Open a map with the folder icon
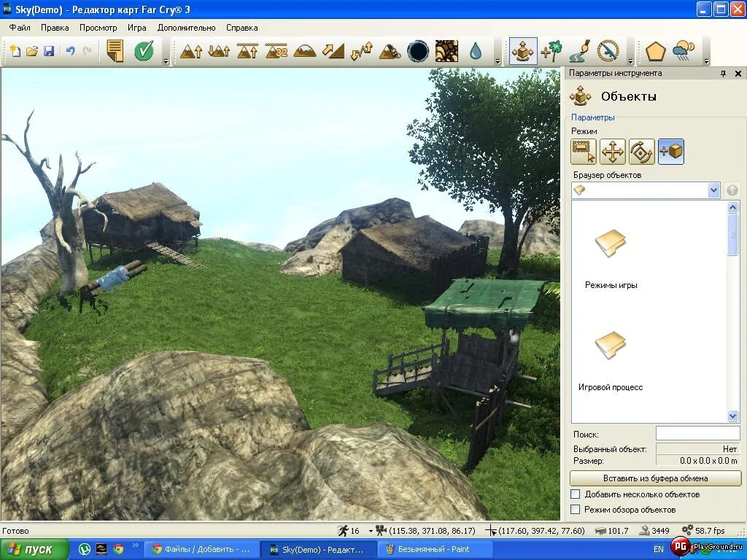Screen dimensions: 747x560 pos(32,51)
